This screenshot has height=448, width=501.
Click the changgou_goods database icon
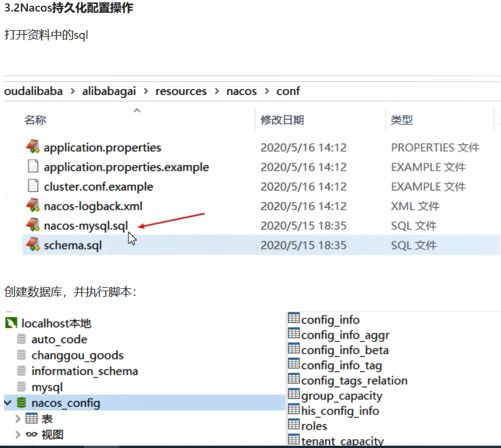click(x=21, y=355)
